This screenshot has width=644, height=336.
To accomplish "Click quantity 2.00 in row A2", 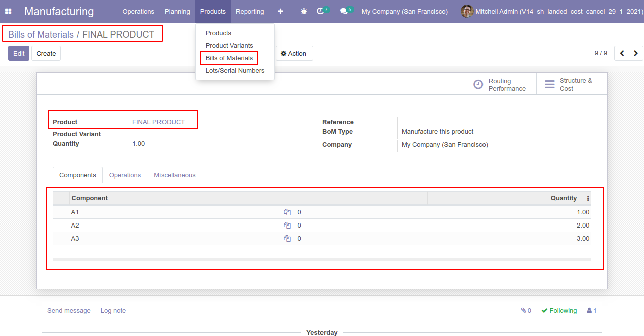I will coord(583,226).
